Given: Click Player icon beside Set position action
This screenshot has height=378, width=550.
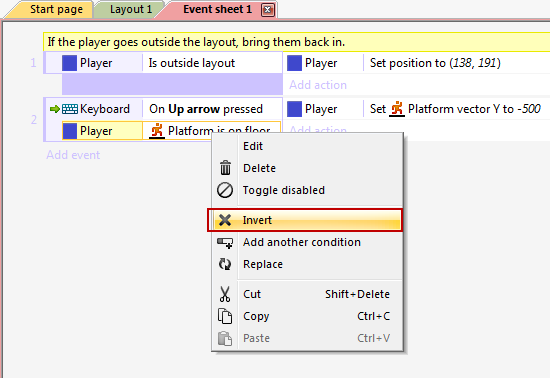Looking at the screenshot, I should pyautogui.click(x=294, y=63).
